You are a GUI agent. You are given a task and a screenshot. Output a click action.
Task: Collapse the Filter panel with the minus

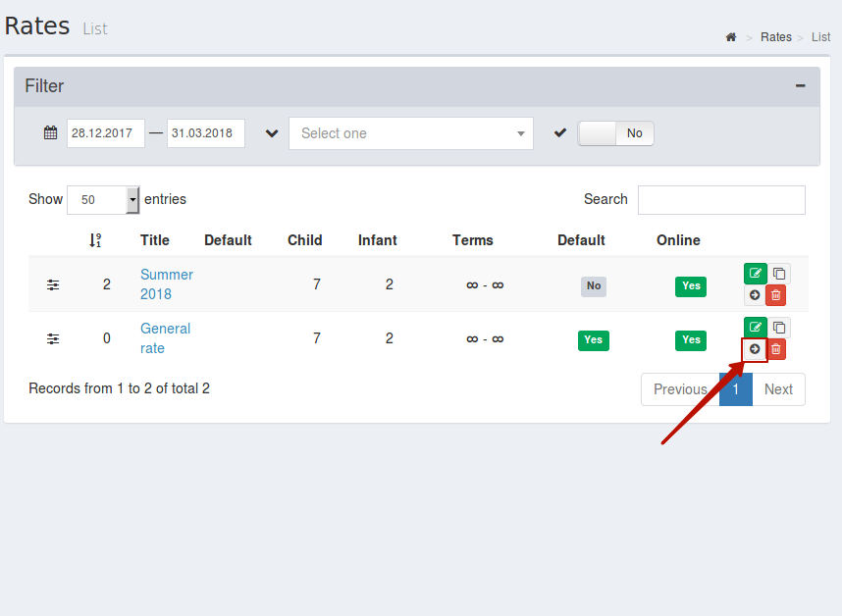(x=800, y=86)
